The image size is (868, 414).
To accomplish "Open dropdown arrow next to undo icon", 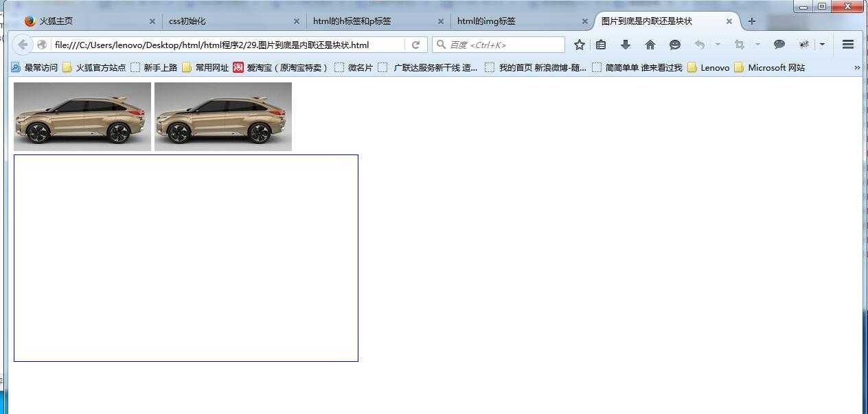I will point(718,45).
